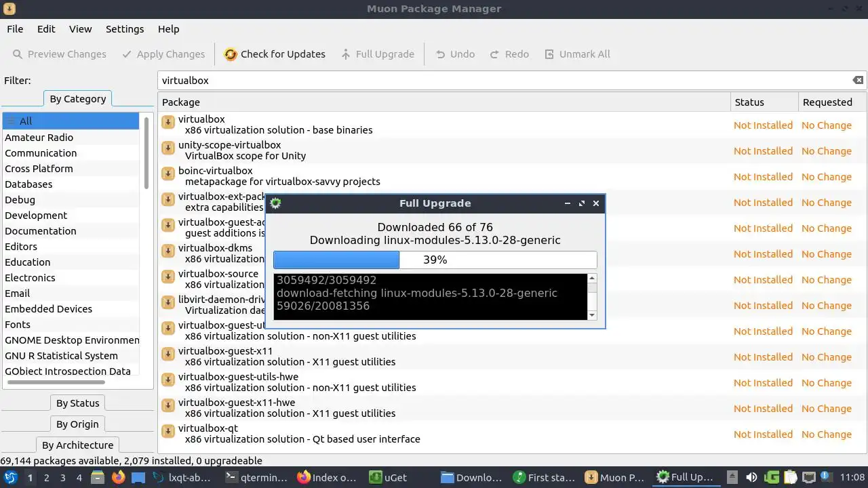The height and width of the screenshot is (488, 868).
Task: Open the File menu
Action: [x=15, y=29]
